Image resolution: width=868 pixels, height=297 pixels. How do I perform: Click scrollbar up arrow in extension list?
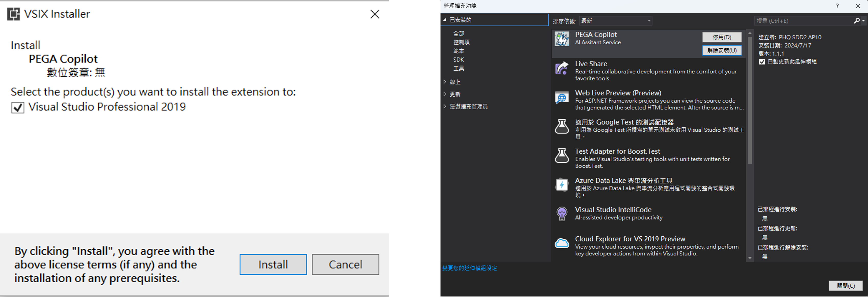[750, 33]
